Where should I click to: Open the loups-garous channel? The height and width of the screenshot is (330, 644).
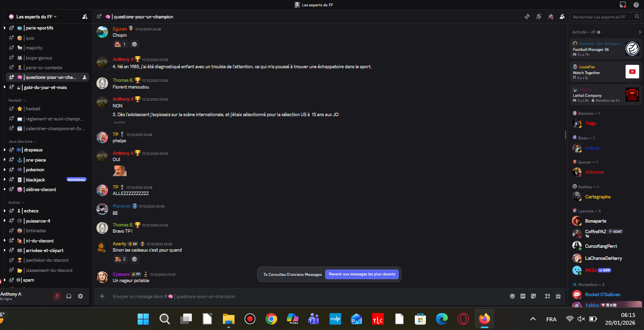[47, 58]
